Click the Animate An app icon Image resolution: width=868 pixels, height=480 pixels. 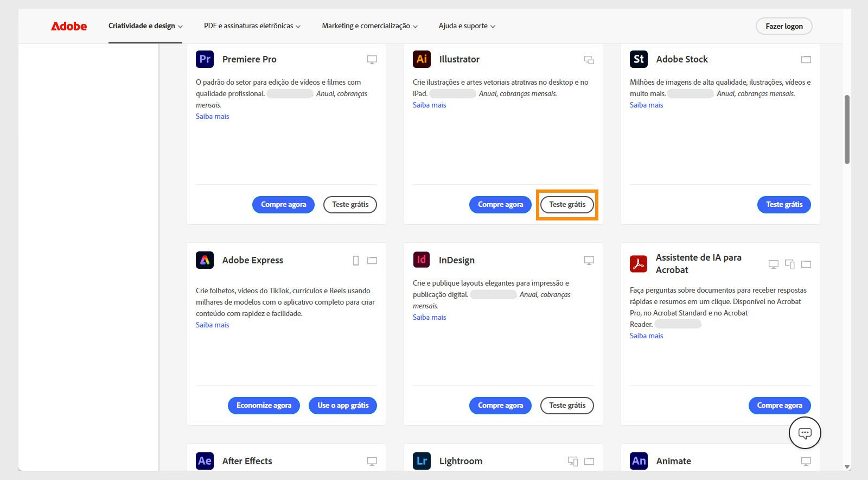tap(639, 461)
